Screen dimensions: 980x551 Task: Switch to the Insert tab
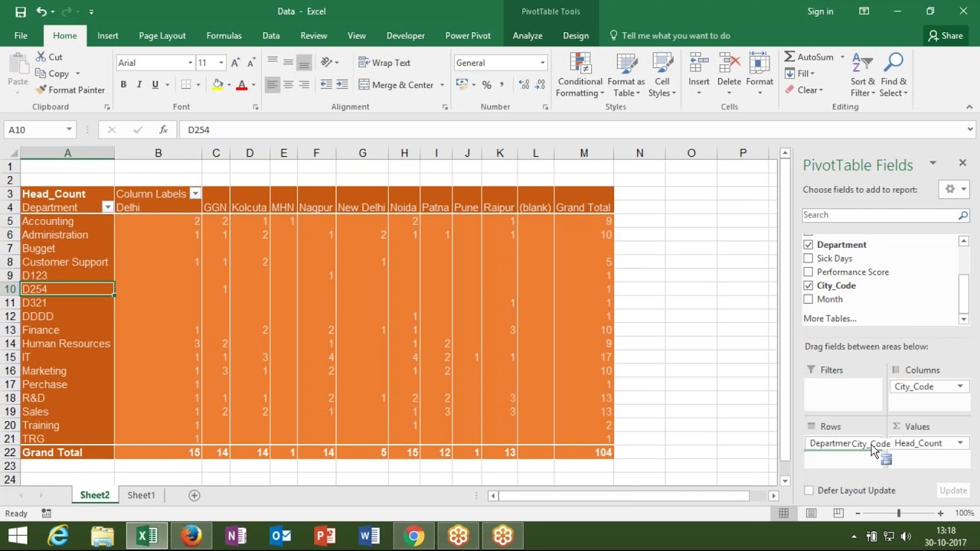point(108,35)
